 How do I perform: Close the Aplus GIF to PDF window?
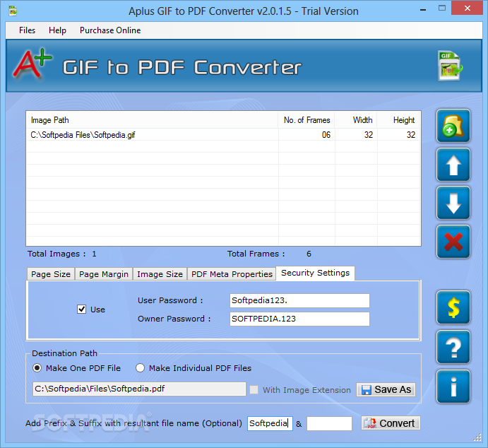pyautogui.click(x=467, y=8)
